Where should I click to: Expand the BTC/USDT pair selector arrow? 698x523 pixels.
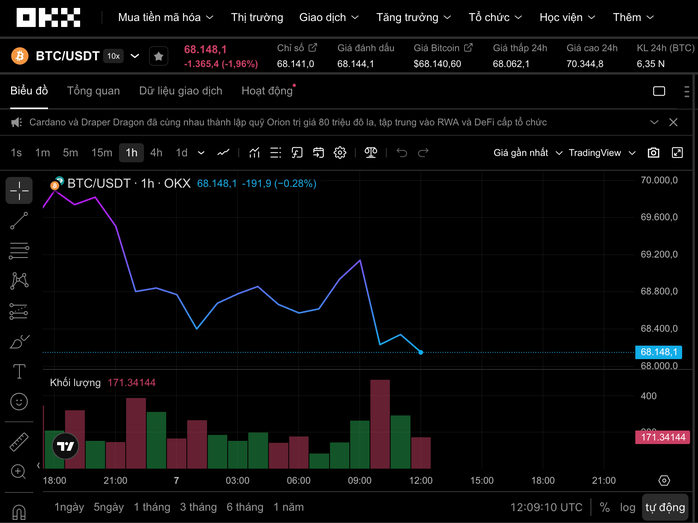click(x=135, y=56)
